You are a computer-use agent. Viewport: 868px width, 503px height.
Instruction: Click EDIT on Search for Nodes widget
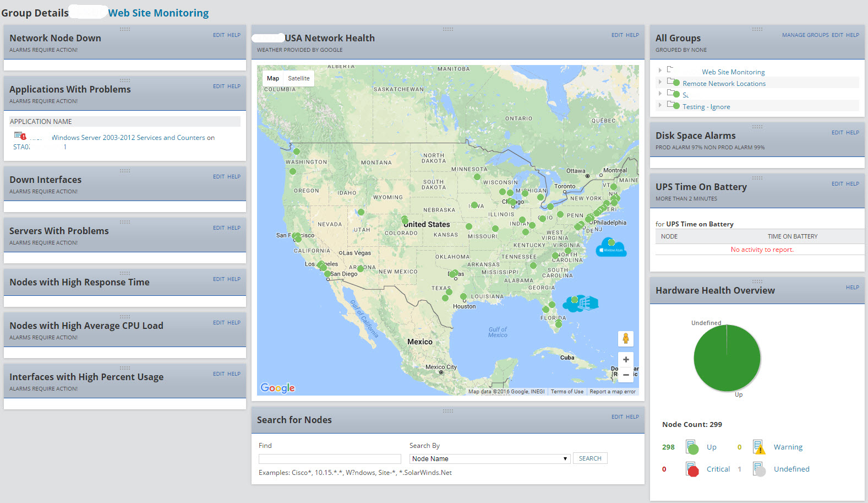click(617, 417)
